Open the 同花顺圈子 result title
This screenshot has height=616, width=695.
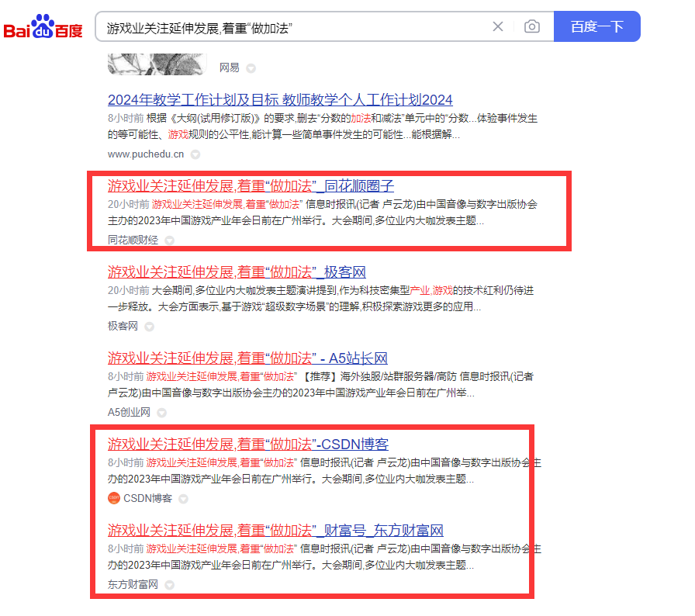point(251,185)
